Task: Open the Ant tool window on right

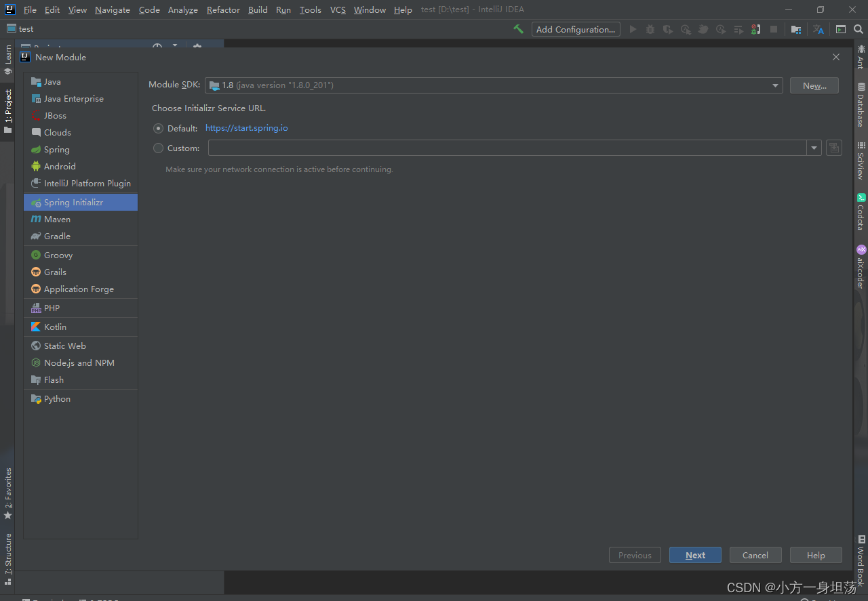Action: point(861,56)
